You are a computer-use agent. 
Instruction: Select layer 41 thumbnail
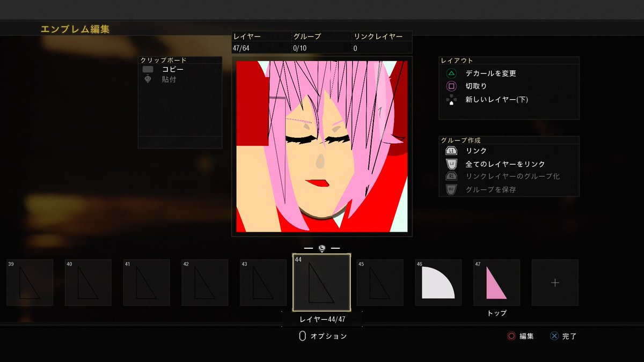[147, 283]
